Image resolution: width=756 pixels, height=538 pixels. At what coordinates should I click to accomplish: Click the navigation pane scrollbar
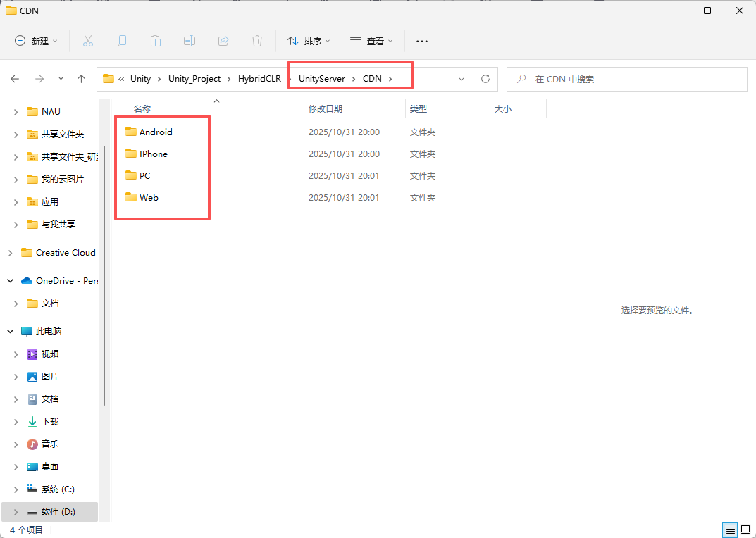[x=104, y=275]
